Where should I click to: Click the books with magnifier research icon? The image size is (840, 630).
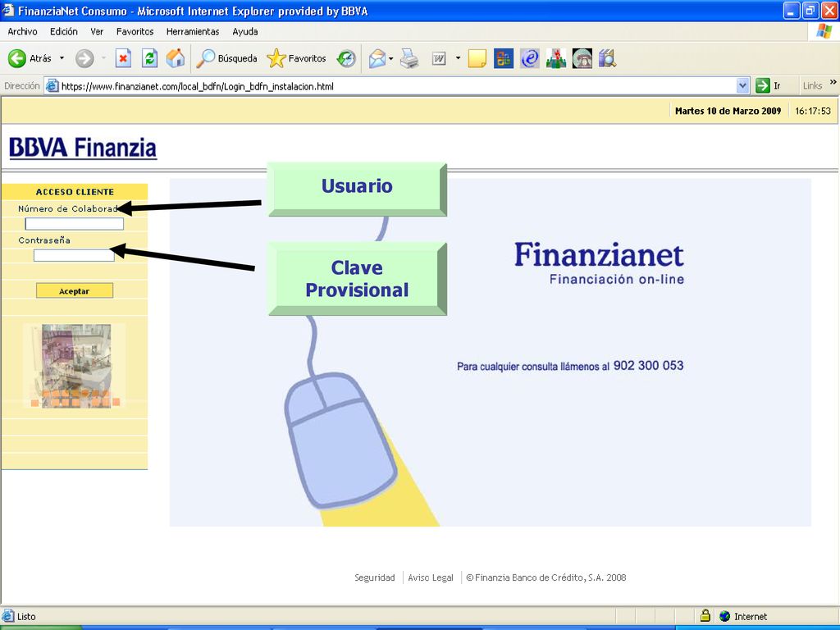coord(608,58)
